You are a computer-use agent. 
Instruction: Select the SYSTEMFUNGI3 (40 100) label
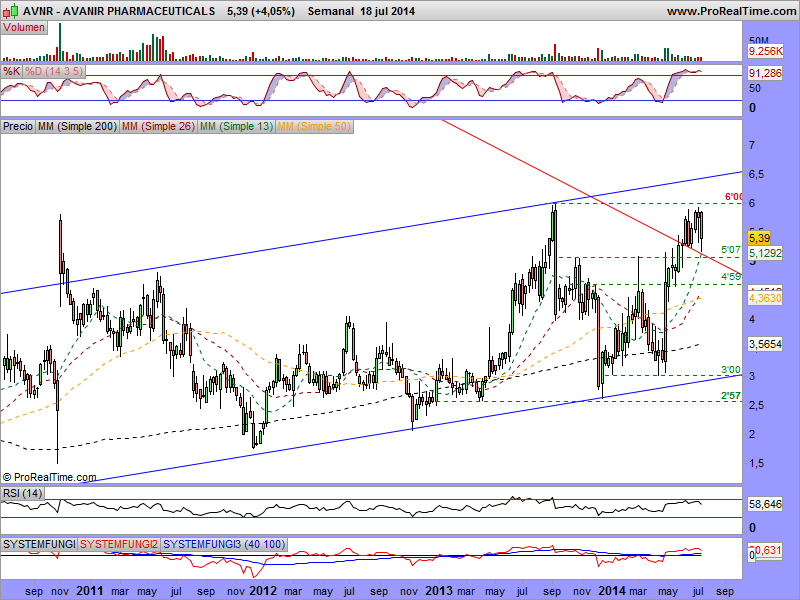pos(224,544)
